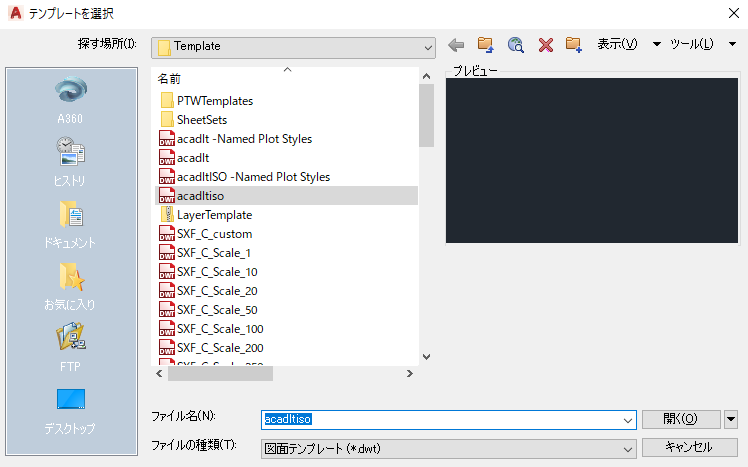Open the ヒストリ (History) location

point(71,161)
